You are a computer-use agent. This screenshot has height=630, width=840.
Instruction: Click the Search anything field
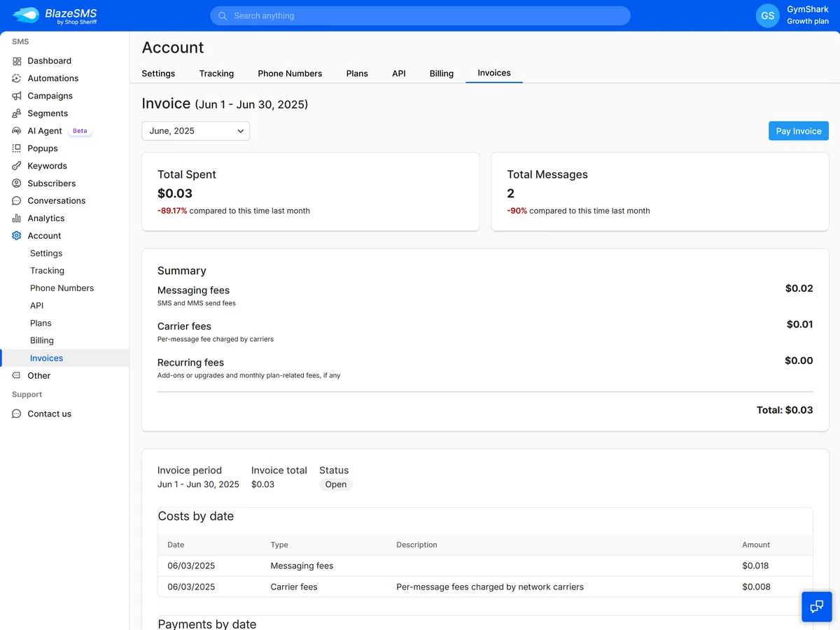420,15
